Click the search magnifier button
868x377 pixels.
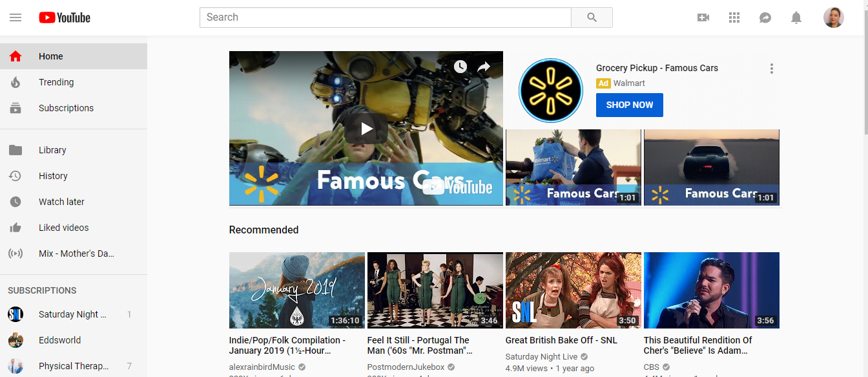(592, 17)
